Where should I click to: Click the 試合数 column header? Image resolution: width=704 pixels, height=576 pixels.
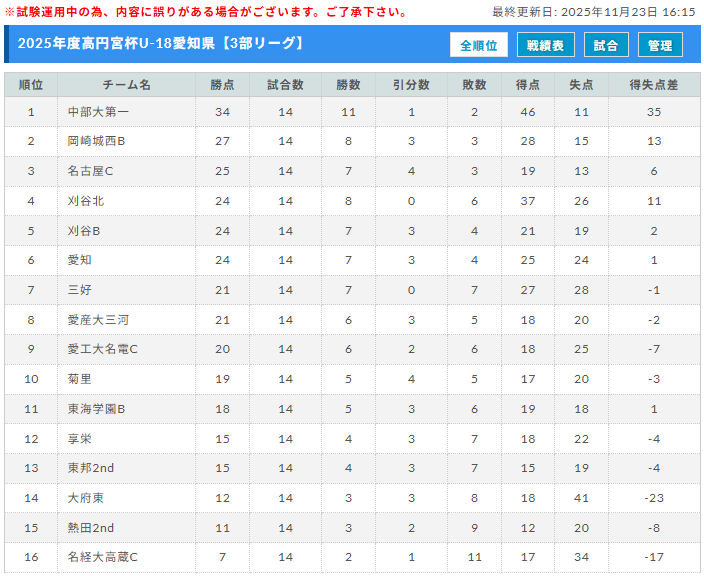tap(286, 85)
